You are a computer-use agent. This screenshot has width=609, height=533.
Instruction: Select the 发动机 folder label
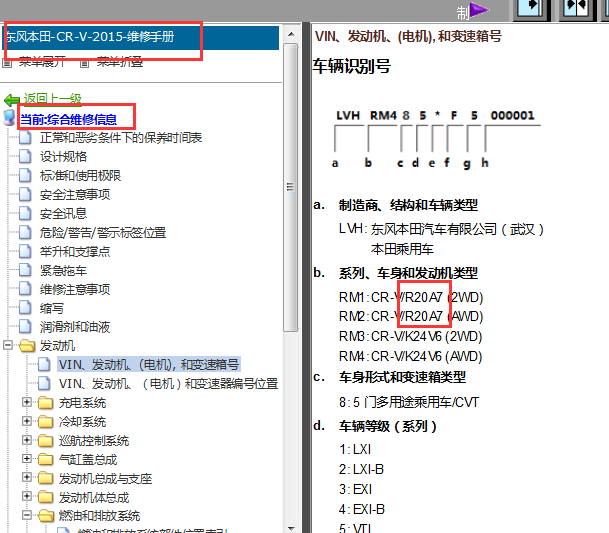[57, 346]
